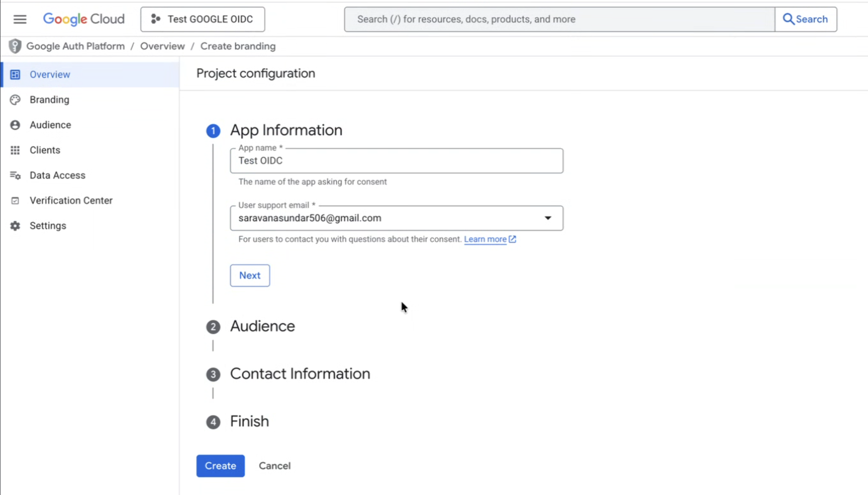The image size is (868, 495).
Task: Expand the User support email dropdown
Action: tap(548, 218)
